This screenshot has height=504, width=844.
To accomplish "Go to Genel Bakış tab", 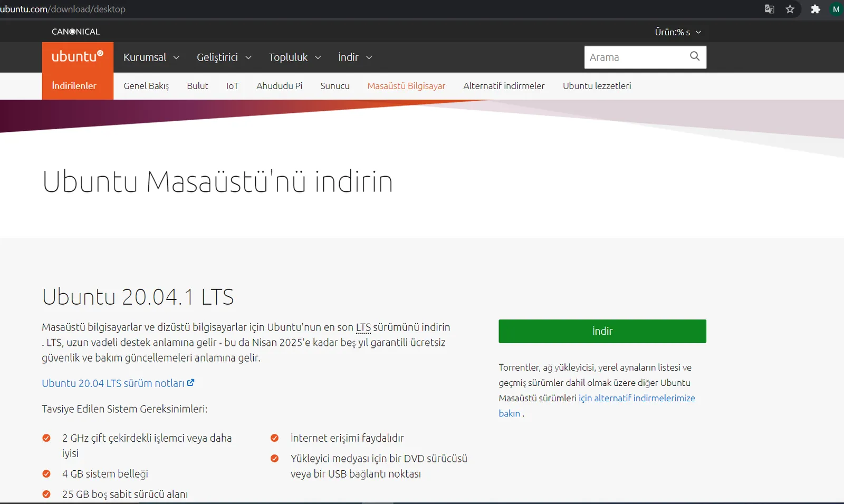I will pyautogui.click(x=146, y=86).
